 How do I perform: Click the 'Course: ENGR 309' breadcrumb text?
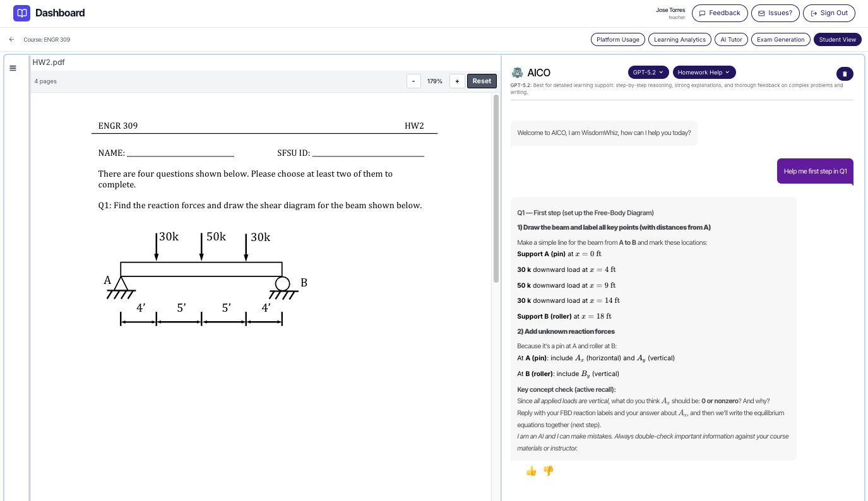pos(47,40)
